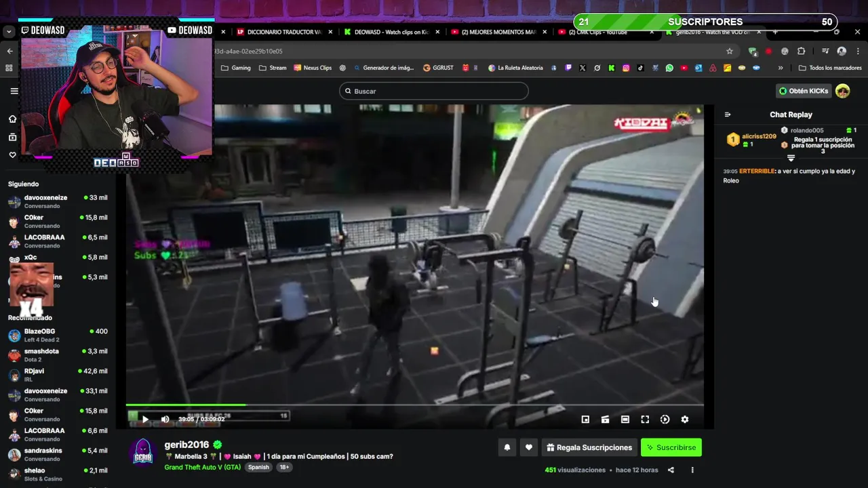Open the Grand Theft Auto V category link
The height and width of the screenshot is (488, 868).
click(x=202, y=467)
